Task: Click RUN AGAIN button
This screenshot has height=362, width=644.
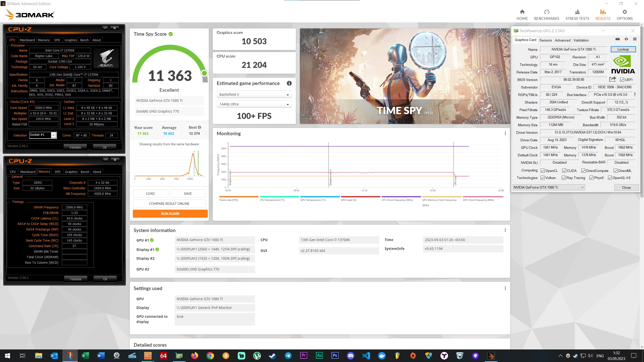Action: click(x=170, y=214)
